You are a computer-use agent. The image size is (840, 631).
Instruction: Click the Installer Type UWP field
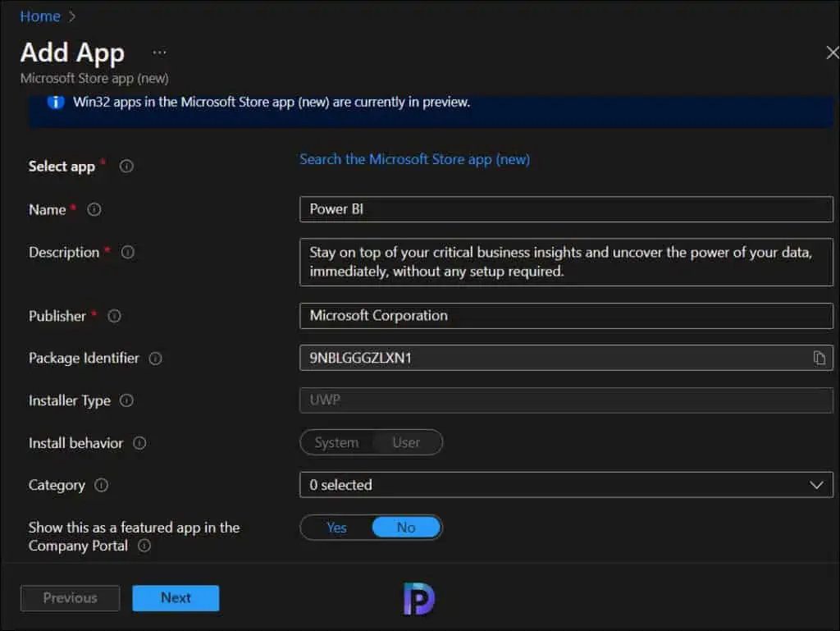tap(566, 400)
